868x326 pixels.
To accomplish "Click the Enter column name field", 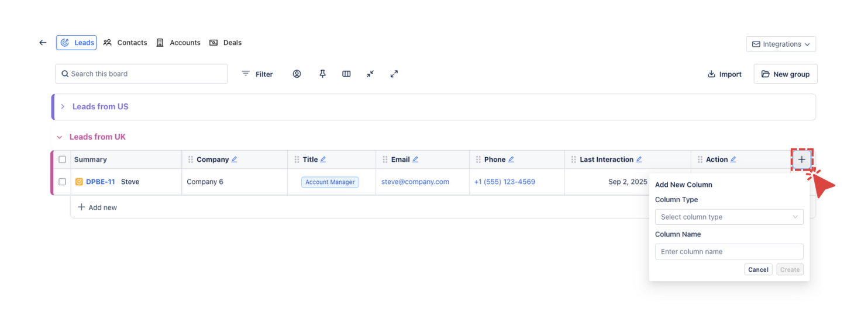I will (x=729, y=252).
